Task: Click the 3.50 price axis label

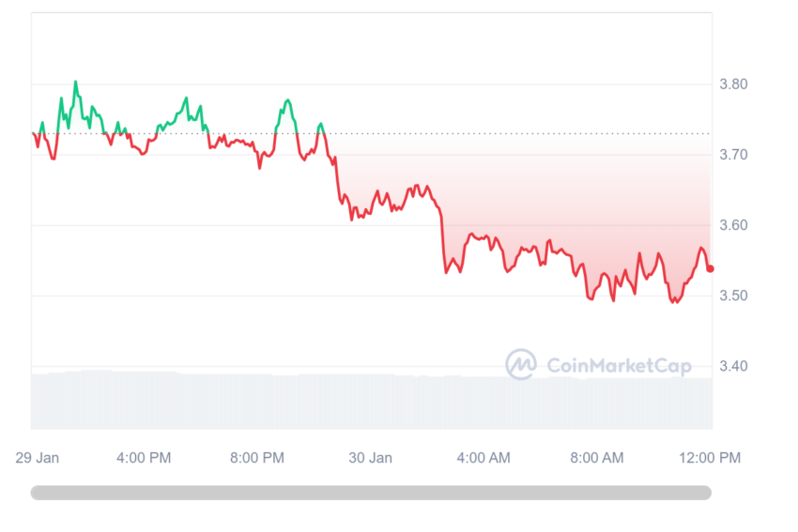Action: pos(733,296)
